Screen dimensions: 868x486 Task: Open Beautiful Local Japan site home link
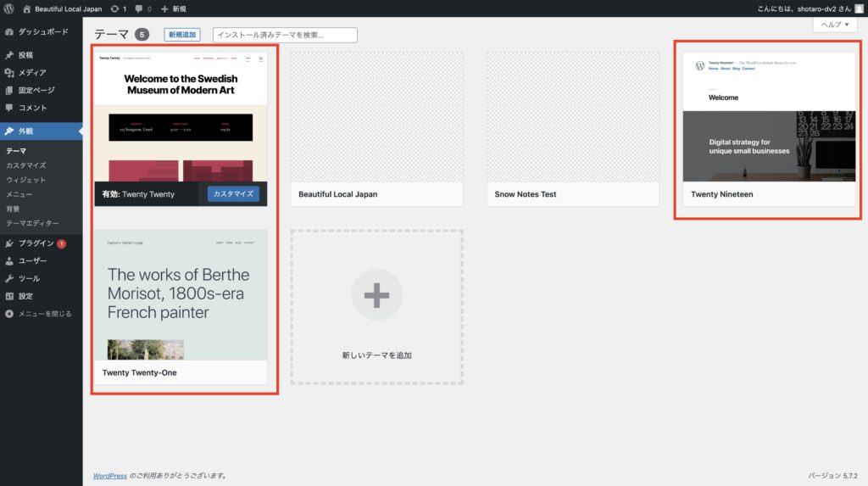tap(62, 8)
